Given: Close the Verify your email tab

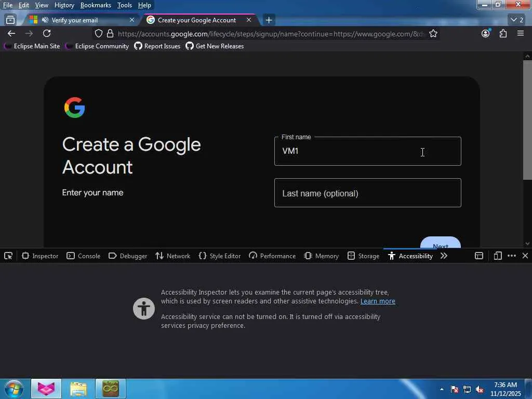Looking at the screenshot, I should point(132,20).
